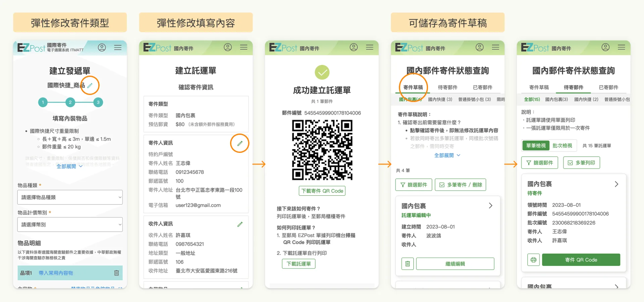
Task: Filter pending mail by 國內包裹(3)
Action: point(557,100)
